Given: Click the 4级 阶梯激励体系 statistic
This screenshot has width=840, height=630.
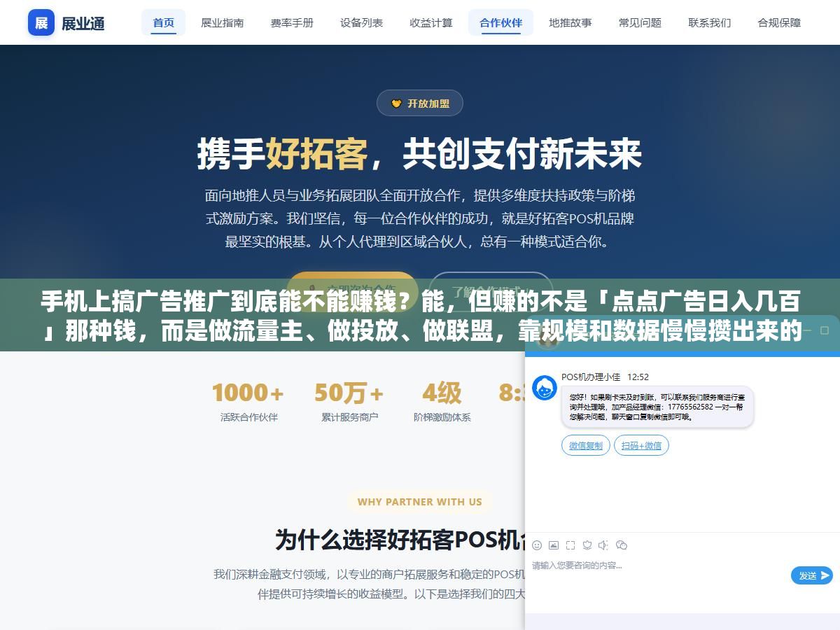Looking at the screenshot, I should (442, 401).
